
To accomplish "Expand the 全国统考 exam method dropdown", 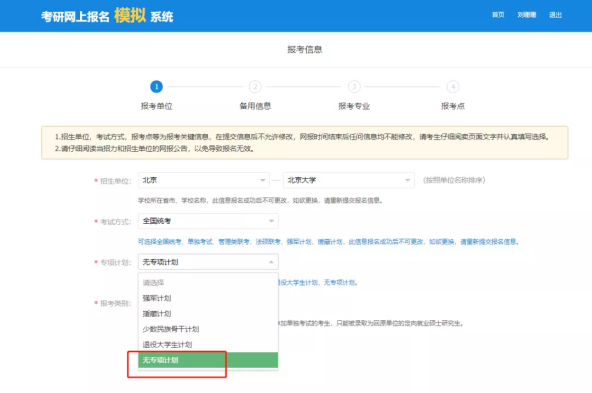I will click(208, 221).
